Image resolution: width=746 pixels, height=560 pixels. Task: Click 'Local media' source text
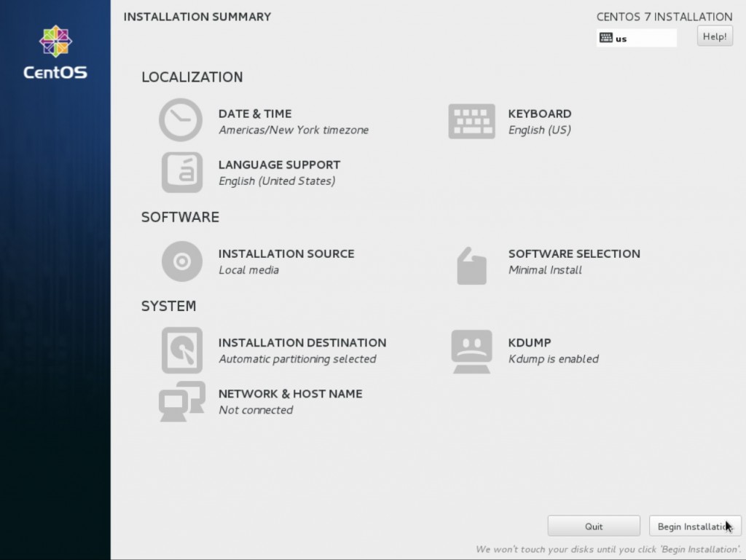(x=249, y=270)
